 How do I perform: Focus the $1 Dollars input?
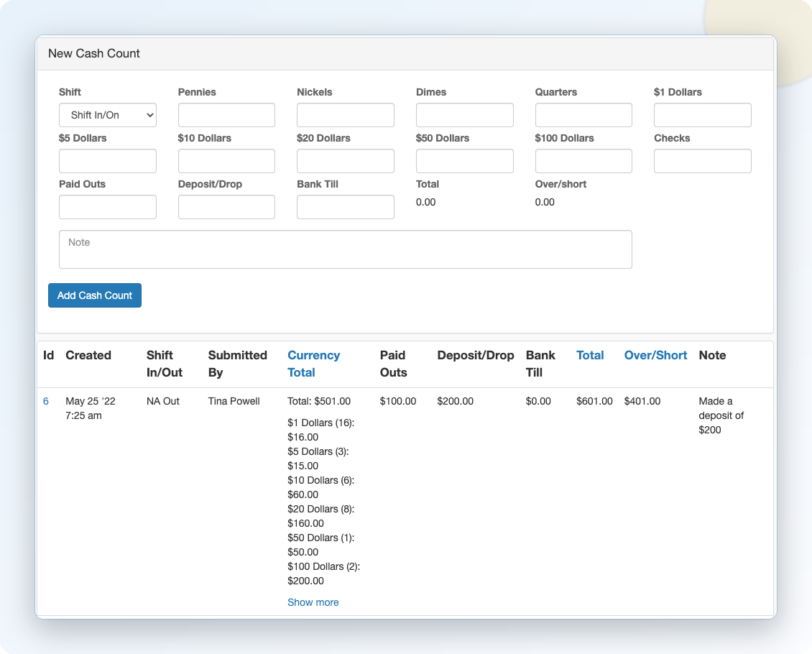[x=703, y=115]
